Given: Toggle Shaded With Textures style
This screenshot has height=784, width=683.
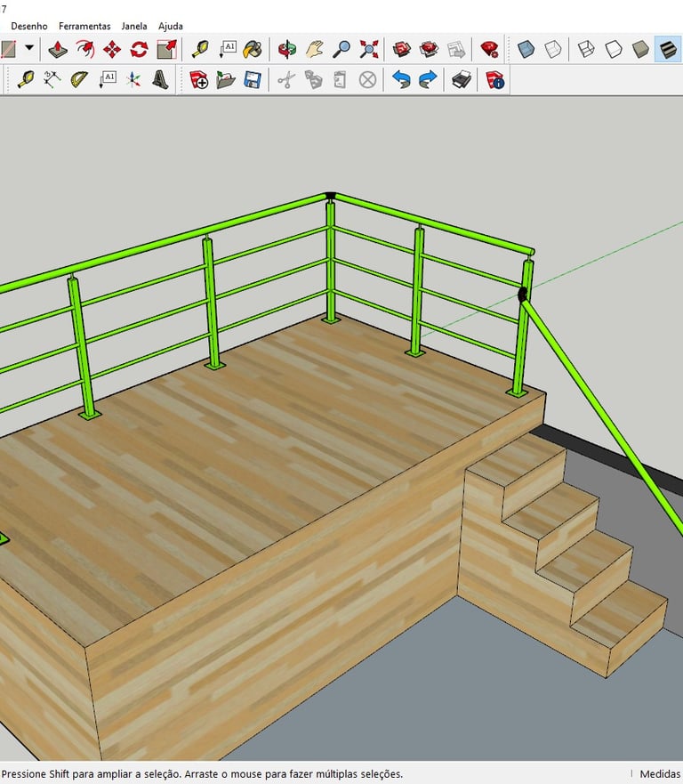Looking at the screenshot, I should 668,49.
